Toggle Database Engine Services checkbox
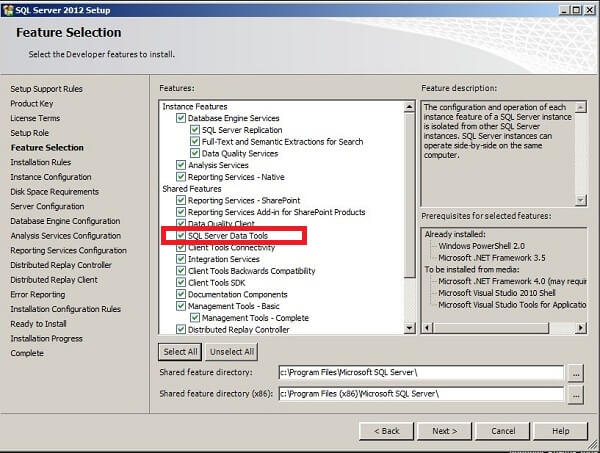Viewport: 600px width, 453px height. 181,118
